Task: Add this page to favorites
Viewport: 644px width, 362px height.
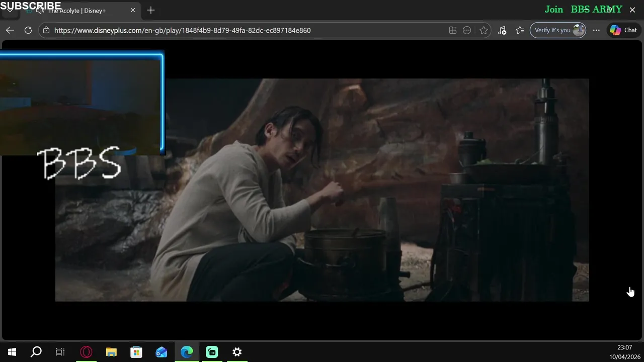Action: (484, 30)
